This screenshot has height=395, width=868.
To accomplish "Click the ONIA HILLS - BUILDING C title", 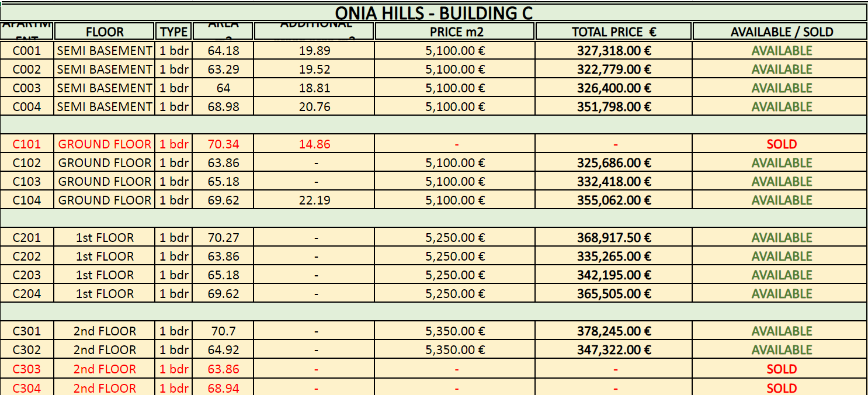I will 434,13.
